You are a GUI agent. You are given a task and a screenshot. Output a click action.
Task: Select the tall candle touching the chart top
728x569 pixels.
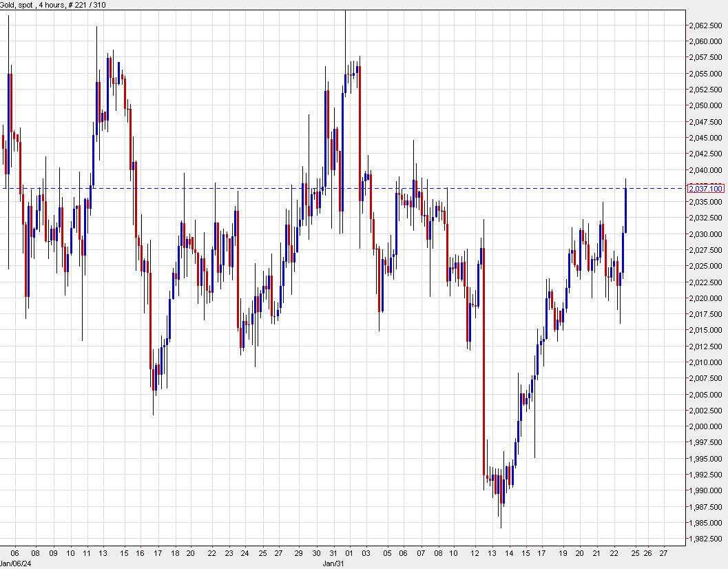click(345, 41)
